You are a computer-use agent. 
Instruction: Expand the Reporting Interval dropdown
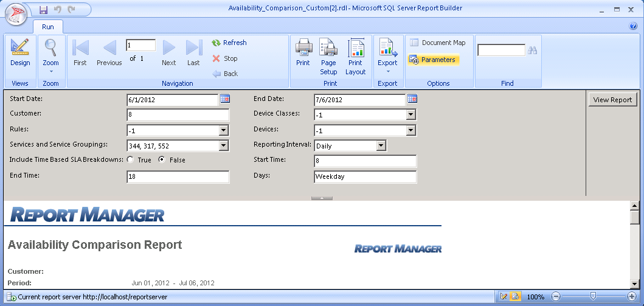coord(381,145)
